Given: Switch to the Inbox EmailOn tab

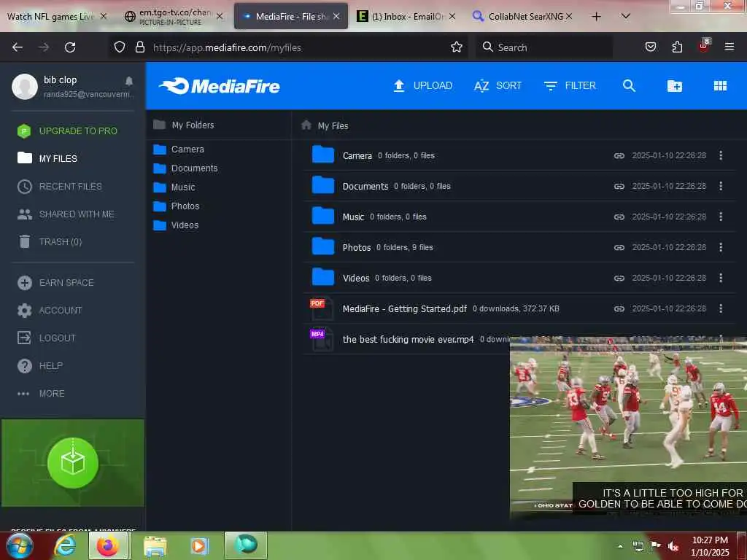Looking at the screenshot, I should [407, 17].
